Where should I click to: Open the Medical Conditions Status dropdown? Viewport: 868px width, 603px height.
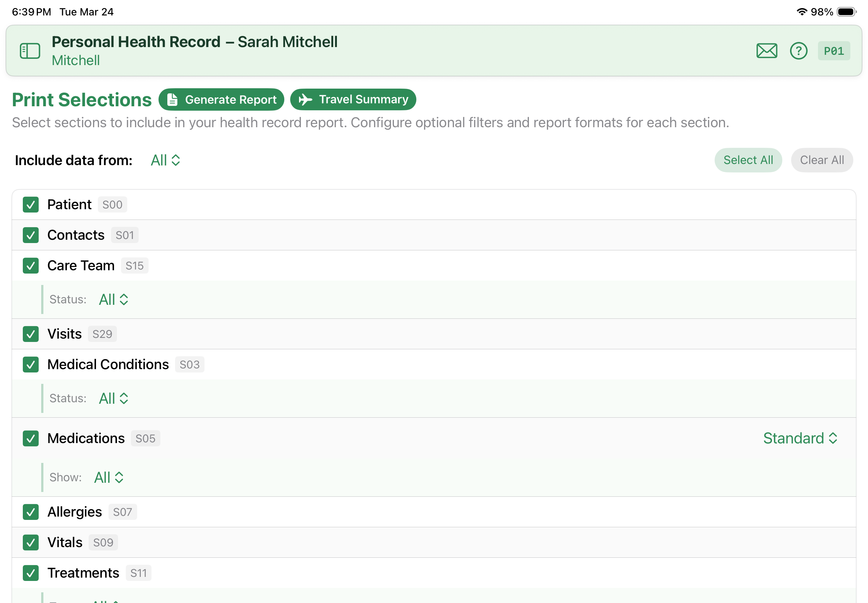[x=113, y=398]
